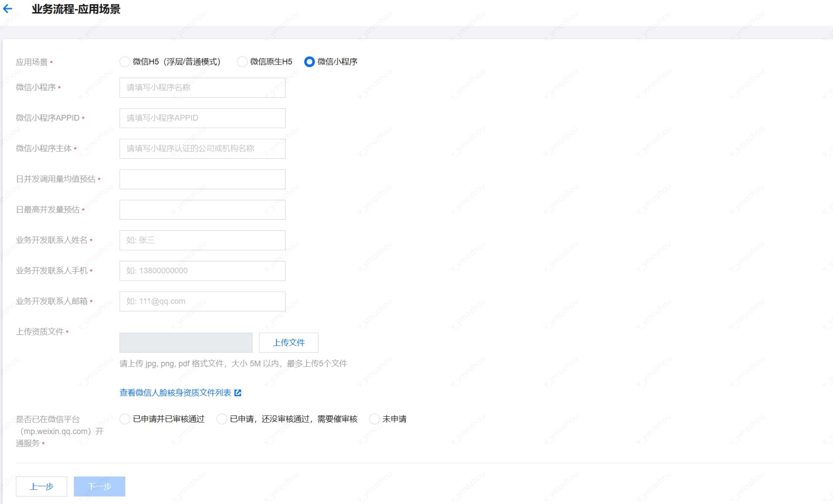The image size is (833, 504).
Task: Click the gray uploaded file display box
Action: 185,343
